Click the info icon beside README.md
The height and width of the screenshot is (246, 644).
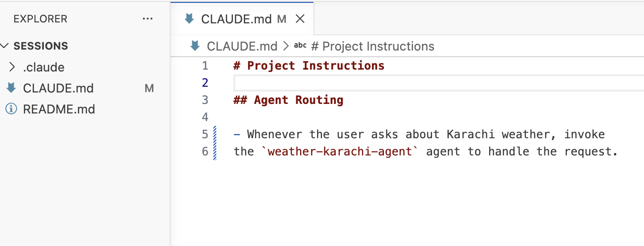tap(11, 109)
